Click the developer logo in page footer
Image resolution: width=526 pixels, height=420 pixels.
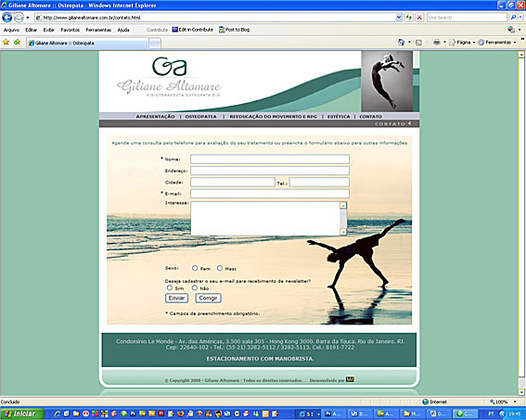(x=350, y=379)
